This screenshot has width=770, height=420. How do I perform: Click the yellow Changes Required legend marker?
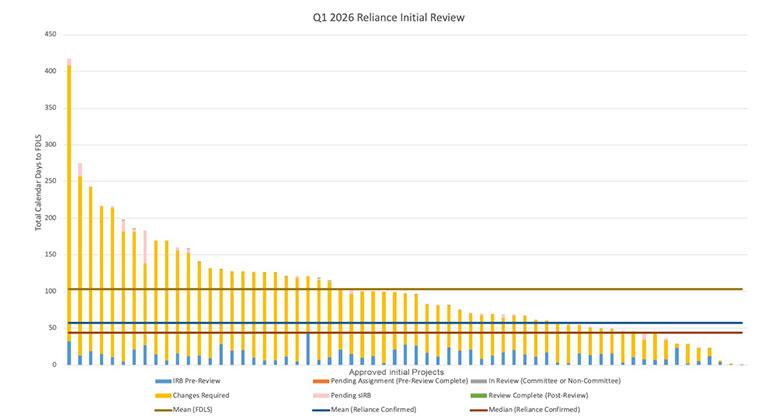(x=160, y=395)
